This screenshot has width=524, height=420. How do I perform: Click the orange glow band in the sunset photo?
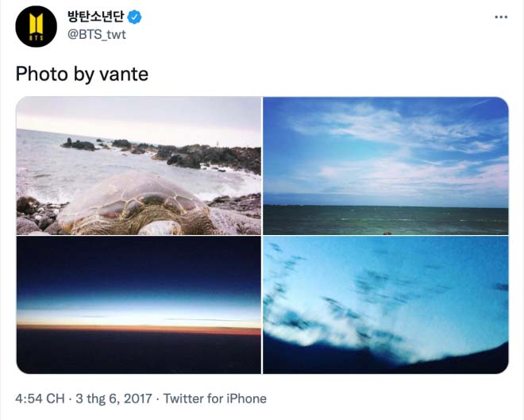tap(139, 328)
